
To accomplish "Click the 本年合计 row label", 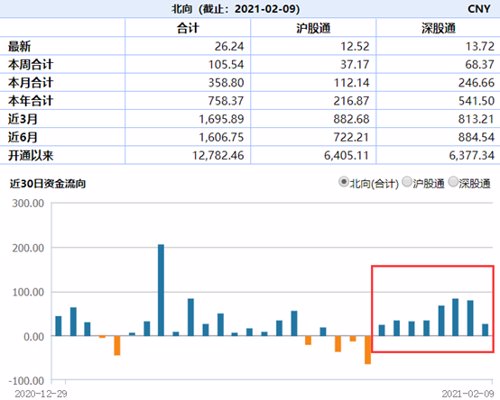I will coord(31,101).
